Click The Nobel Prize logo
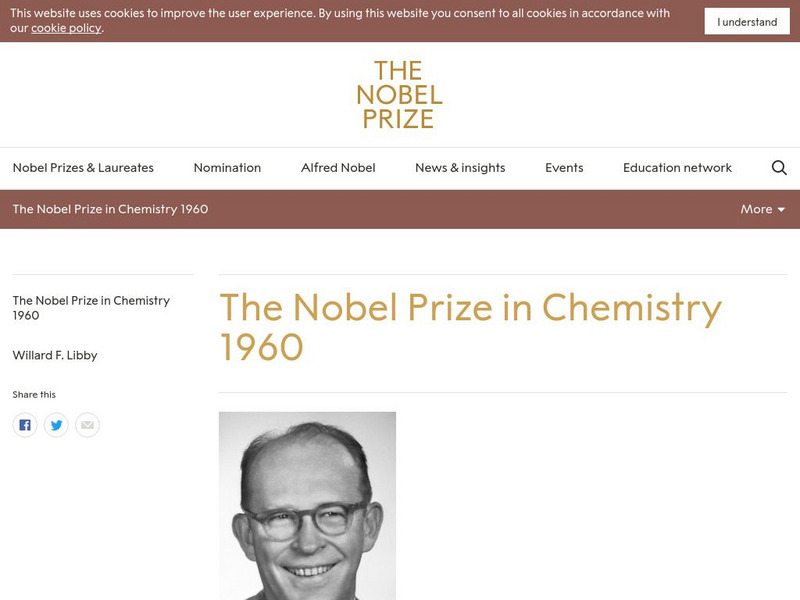The image size is (800, 600). pyautogui.click(x=399, y=95)
